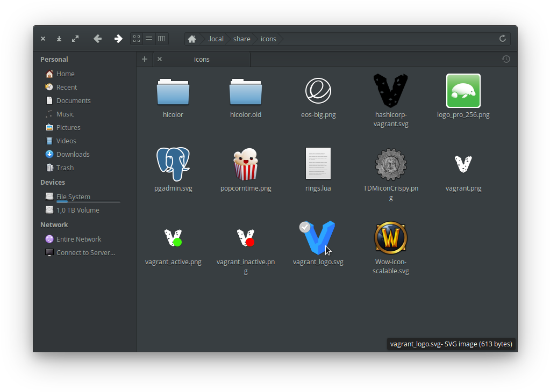Click the home icon in the path bar

[x=192, y=39]
